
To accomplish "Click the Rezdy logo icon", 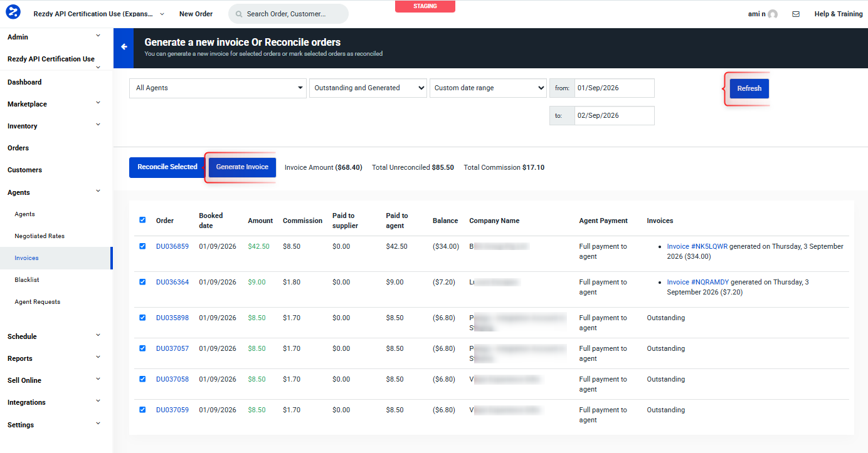I will 13,12.
